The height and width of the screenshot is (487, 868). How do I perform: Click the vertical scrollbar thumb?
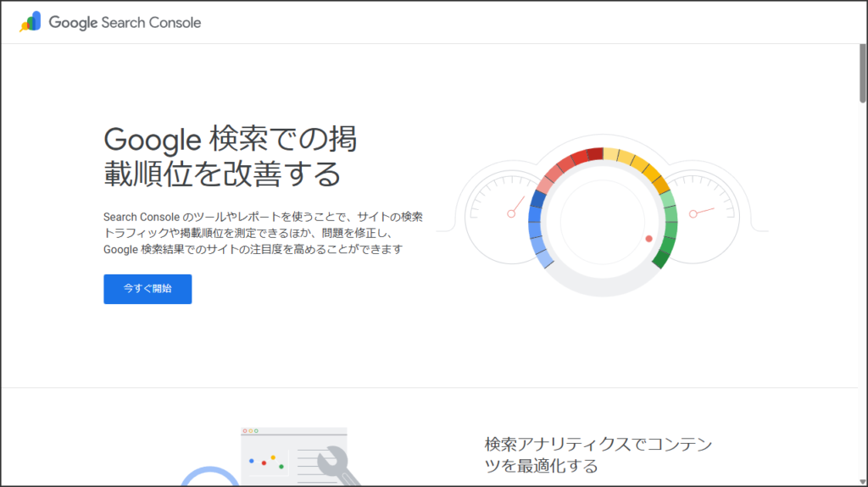tap(862, 72)
